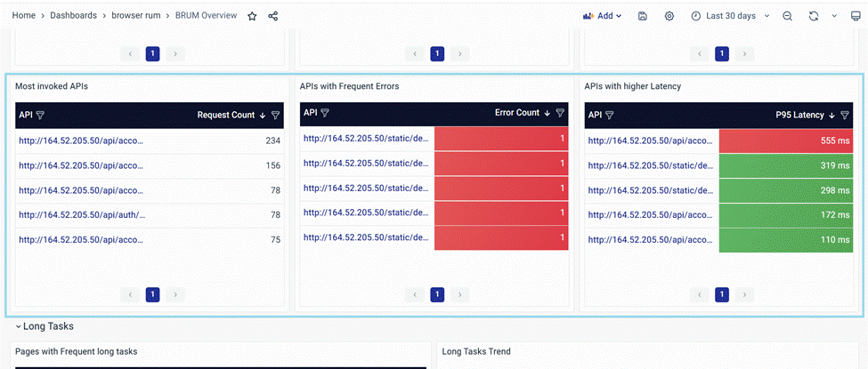Open browser rum folder in breadcrumb

[138, 16]
